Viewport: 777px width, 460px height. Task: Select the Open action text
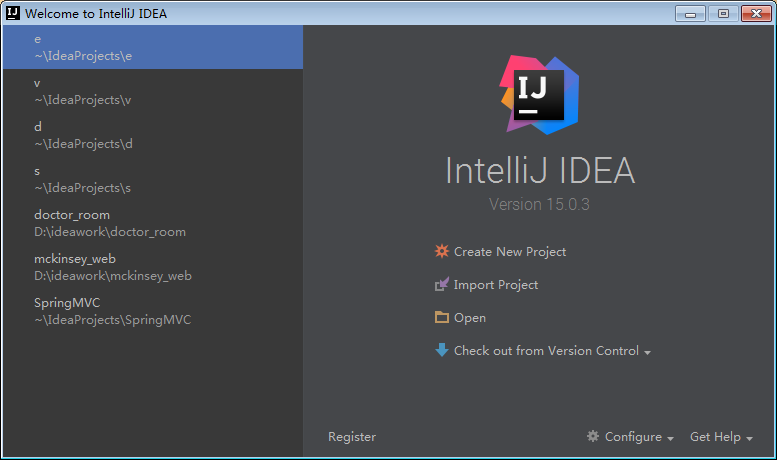tap(470, 318)
